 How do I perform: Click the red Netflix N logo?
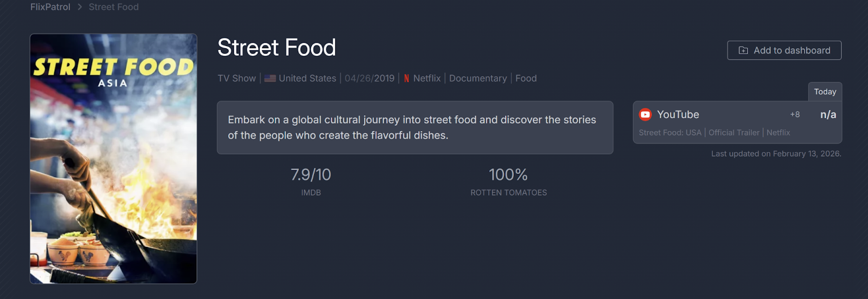406,79
